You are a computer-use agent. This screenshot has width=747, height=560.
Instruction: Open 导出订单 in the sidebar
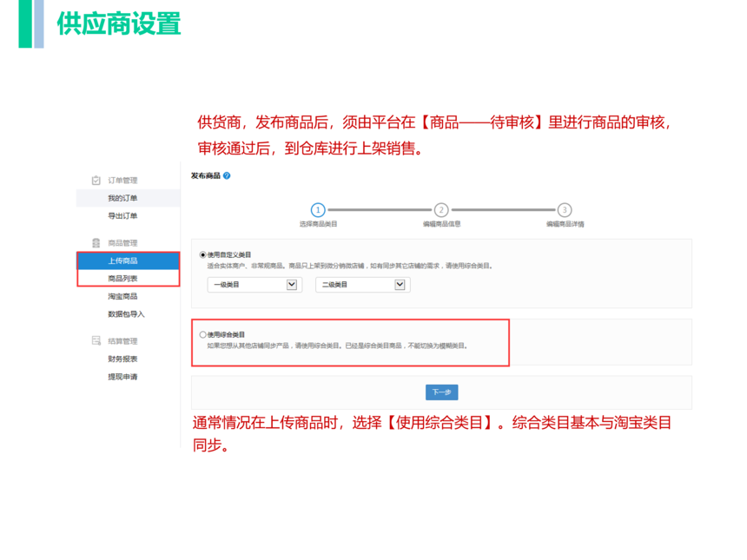point(122,216)
